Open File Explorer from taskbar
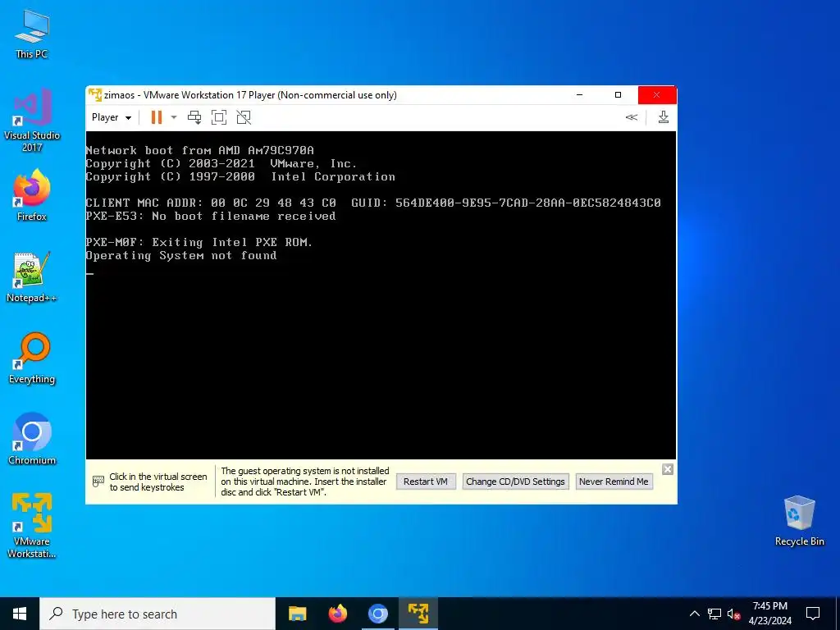The width and height of the screenshot is (840, 630). (x=297, y=614)
